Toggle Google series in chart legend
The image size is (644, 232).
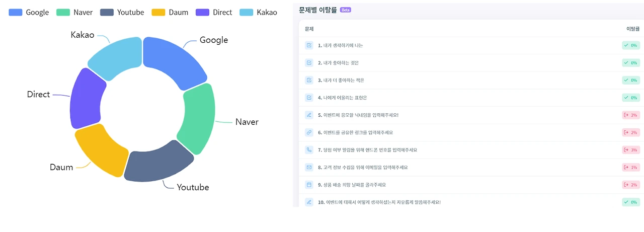[29, 12]
